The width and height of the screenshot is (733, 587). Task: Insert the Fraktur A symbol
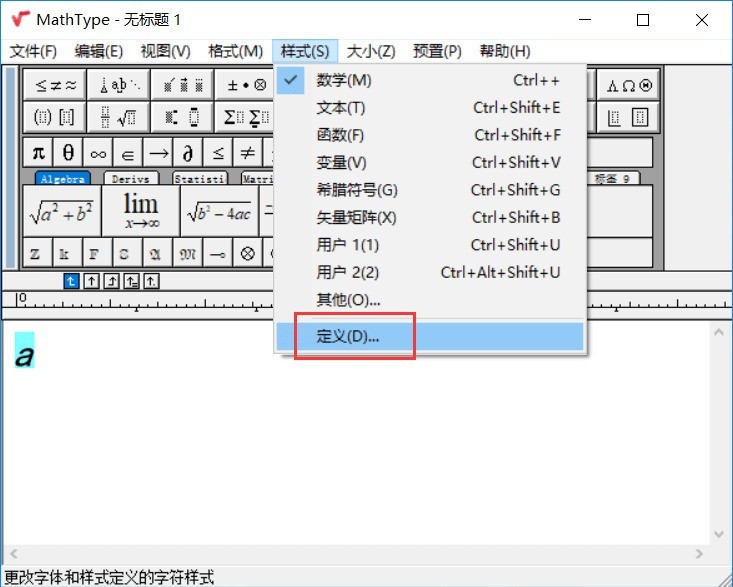158,253
